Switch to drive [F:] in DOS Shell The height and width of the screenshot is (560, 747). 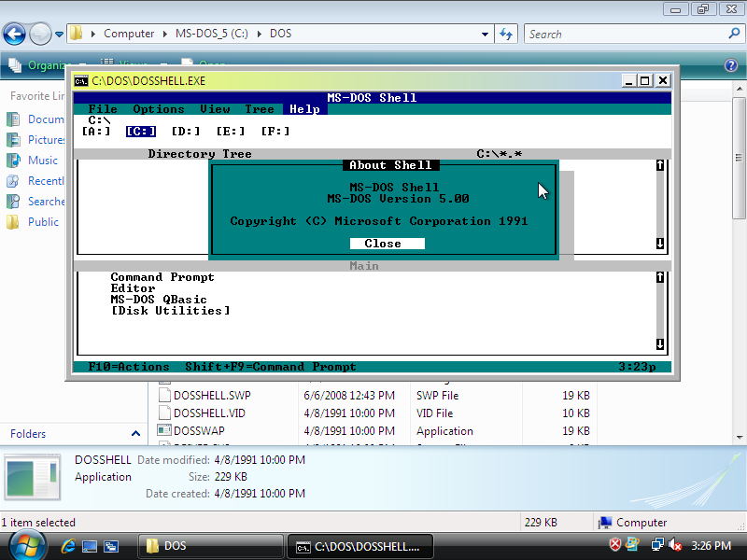275,132
